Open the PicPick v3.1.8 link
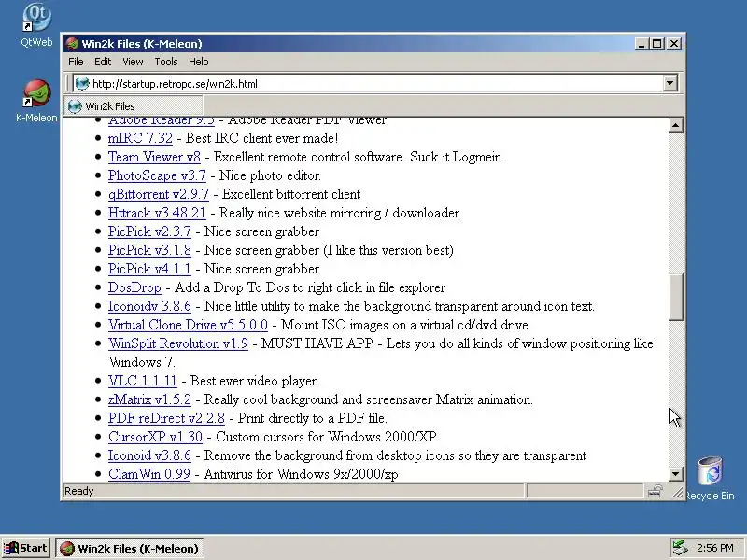Screen dimensions: 747x560 [149, 250]
